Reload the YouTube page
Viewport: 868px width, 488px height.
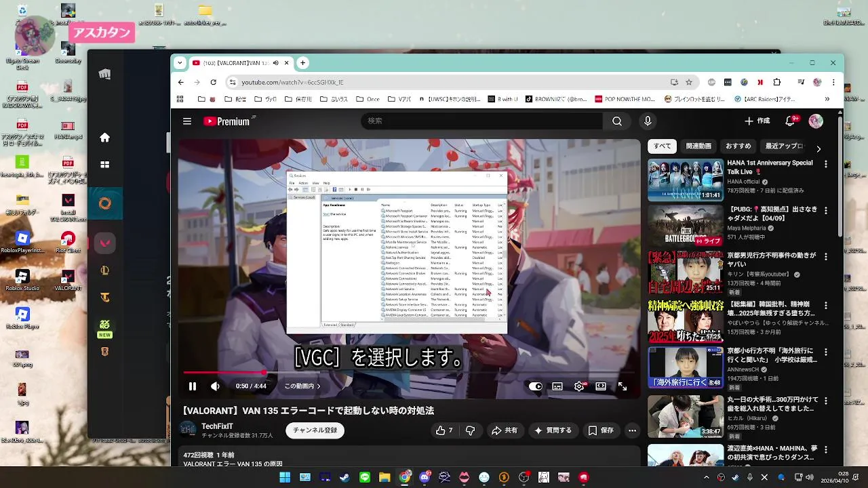(213, 82)
